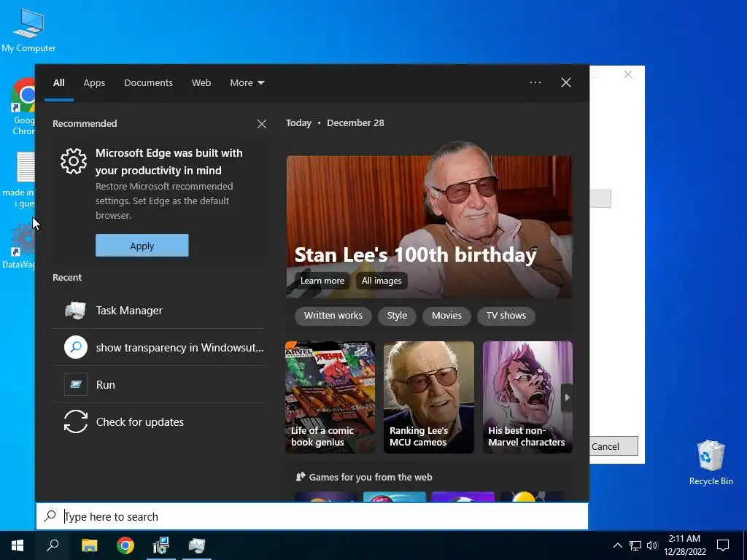
Task: Click the Apply button for Edge settings
Action: (142, 245)
